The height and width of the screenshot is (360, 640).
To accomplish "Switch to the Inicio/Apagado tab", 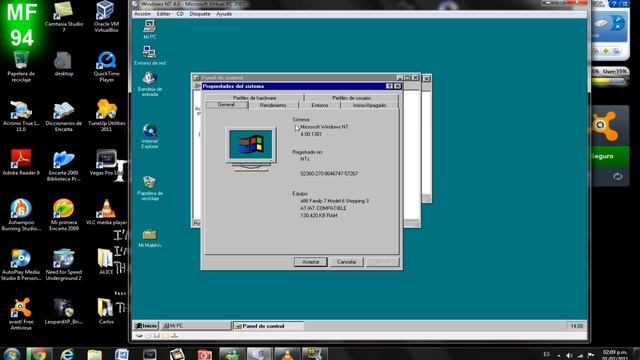I will 369,105.
